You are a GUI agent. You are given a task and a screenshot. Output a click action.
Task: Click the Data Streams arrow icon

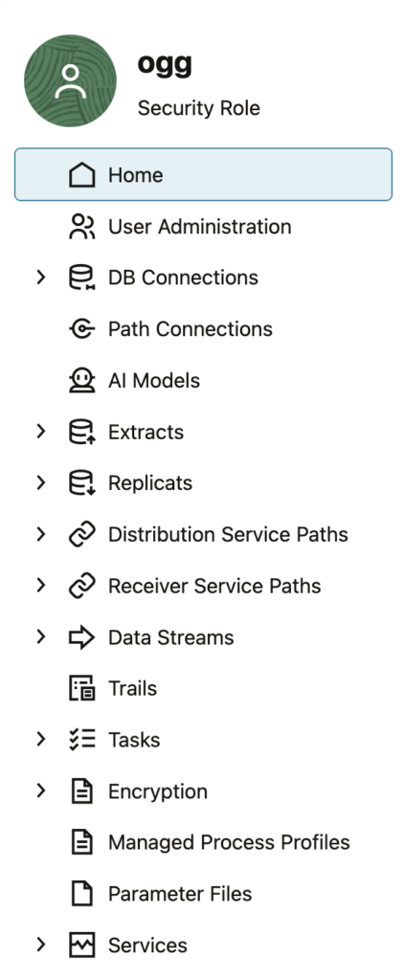tap(82, 636)
